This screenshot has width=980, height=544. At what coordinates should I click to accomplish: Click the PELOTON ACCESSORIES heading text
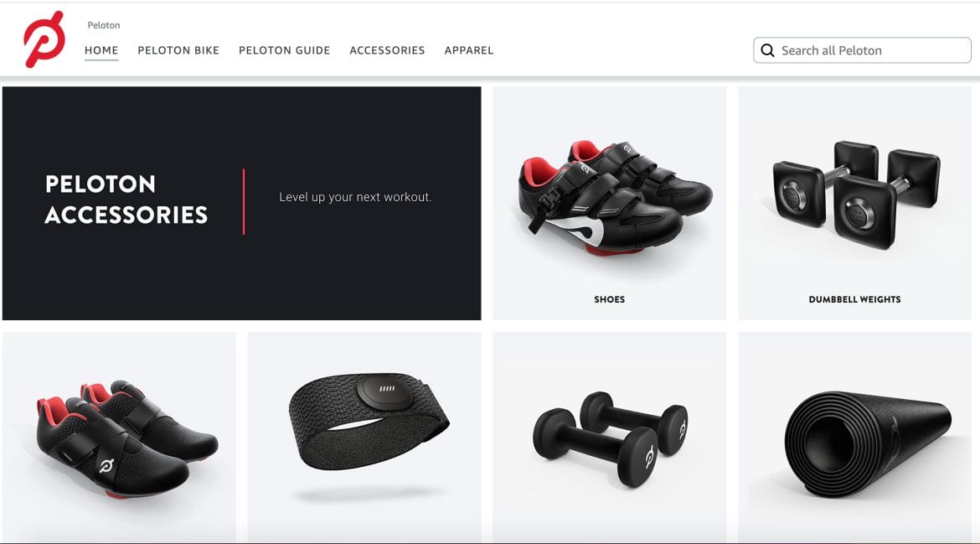[x=126, y=199]
